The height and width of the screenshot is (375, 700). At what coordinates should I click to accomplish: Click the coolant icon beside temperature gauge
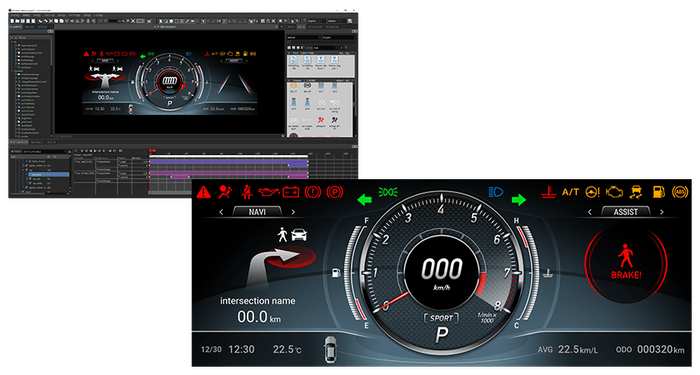pos(548,272)
